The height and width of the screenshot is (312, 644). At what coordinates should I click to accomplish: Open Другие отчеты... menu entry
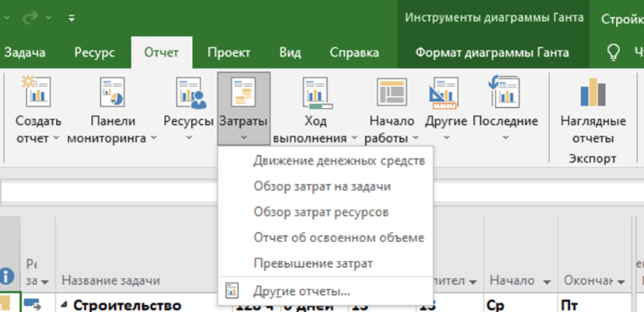325,292
